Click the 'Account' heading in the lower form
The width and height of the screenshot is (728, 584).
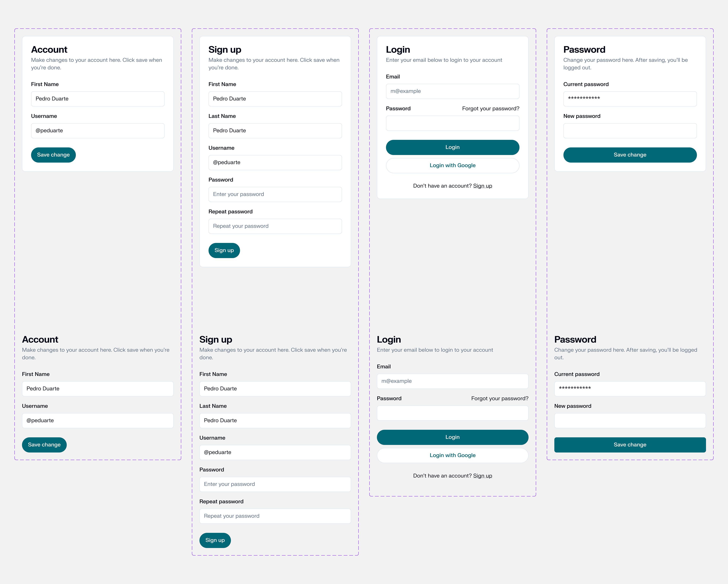(x=40, y=340)
